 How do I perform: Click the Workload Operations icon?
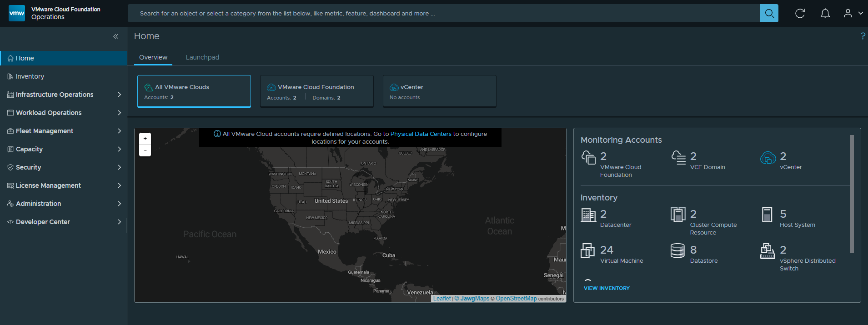coord(10,113)
